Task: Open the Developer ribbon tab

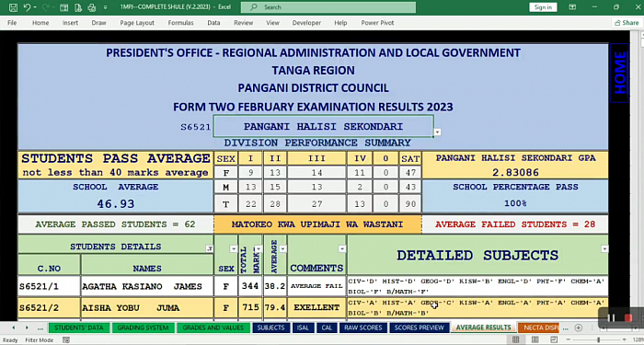Action: pyautogui.click(x=306, y=23)
